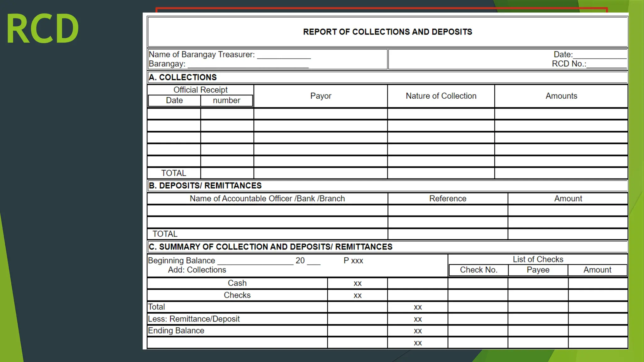Click the C. SUMMARY OF COLLECTION section header
Screen dimensions: 644x362
270,247
